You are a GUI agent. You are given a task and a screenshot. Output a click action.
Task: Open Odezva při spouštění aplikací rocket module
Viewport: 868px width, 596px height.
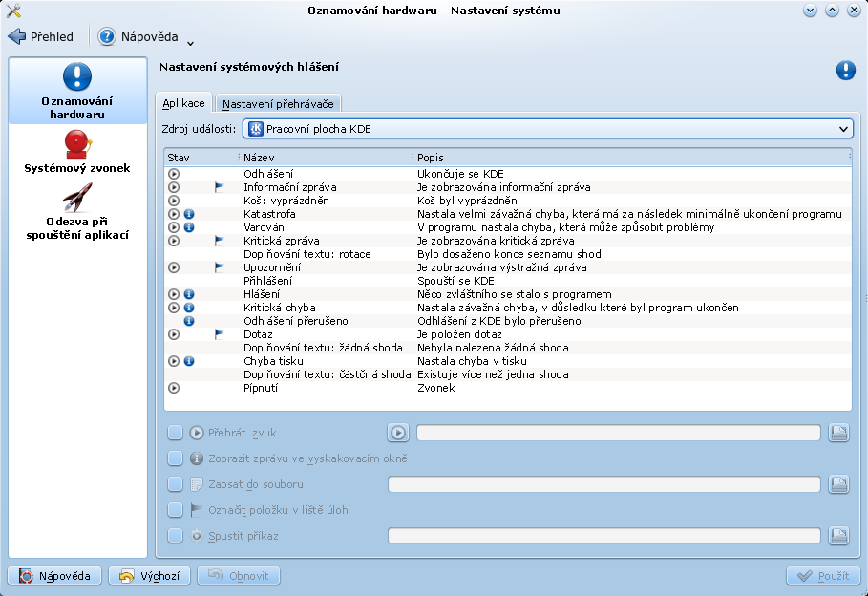(x=77, y=212)
